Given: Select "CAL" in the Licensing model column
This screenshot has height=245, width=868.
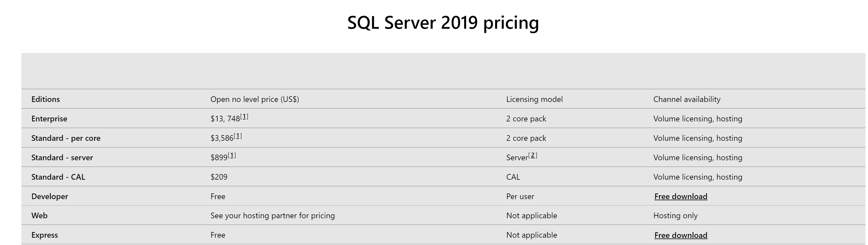Looking at the screenshot, I should click(x=513, y=177).
